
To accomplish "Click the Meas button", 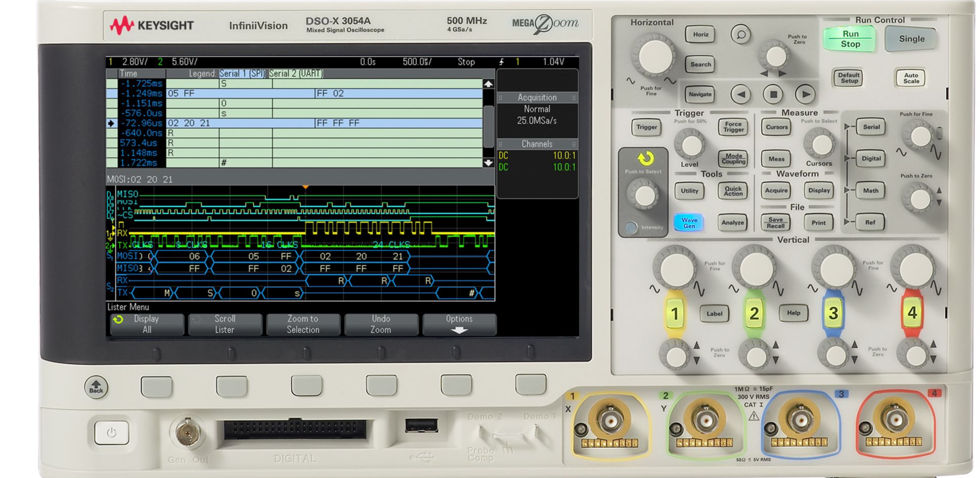I will (x=776, y=159).
